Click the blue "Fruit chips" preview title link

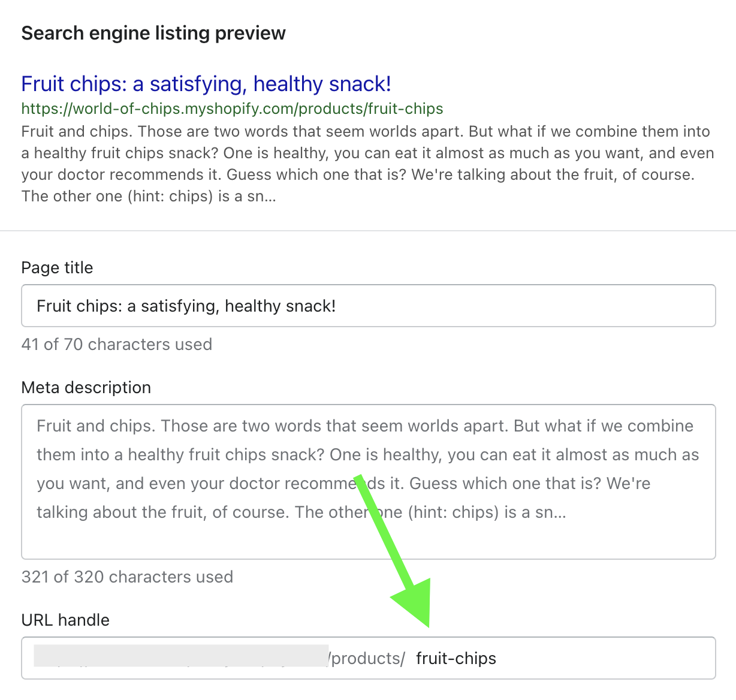point(206,83)
